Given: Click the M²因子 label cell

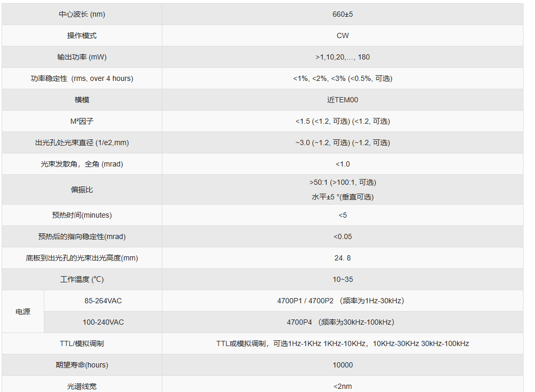Looking at the screenshot, I should [x=82, y=121].
